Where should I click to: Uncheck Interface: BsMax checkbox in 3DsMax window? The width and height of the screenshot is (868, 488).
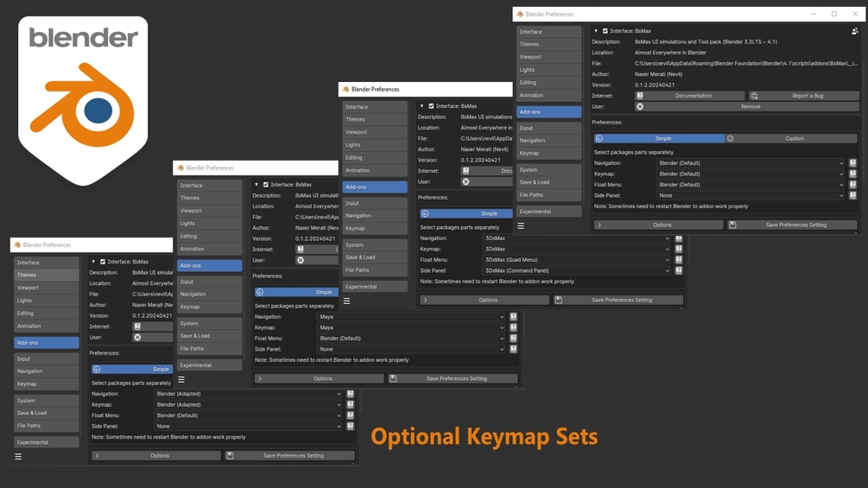pos(431,106)
